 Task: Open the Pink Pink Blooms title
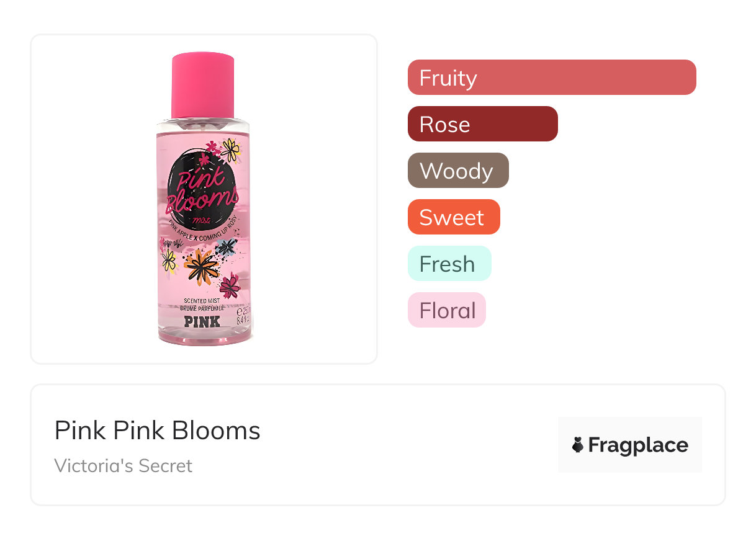[157, 430]
